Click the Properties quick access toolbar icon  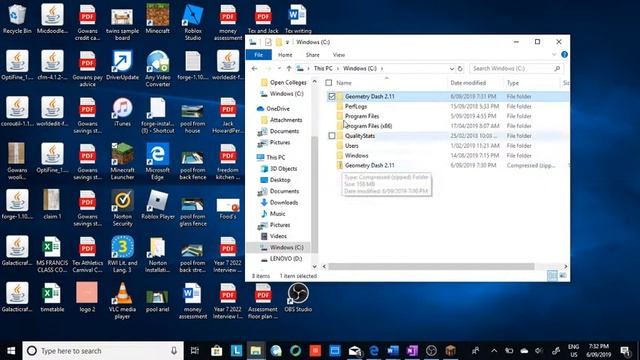(x=268, y=42)
